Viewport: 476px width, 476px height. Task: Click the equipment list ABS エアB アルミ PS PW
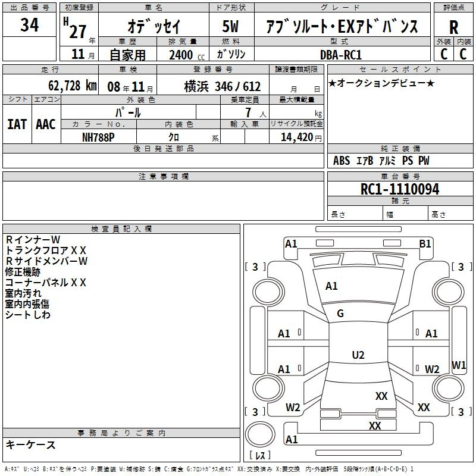(x=381, y=161)
